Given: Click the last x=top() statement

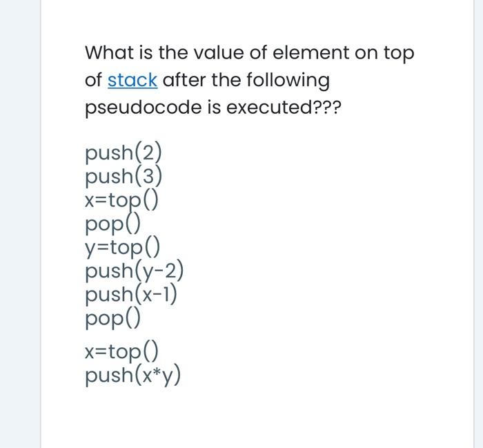Looking at the screenshot, I should coord(121,351).
